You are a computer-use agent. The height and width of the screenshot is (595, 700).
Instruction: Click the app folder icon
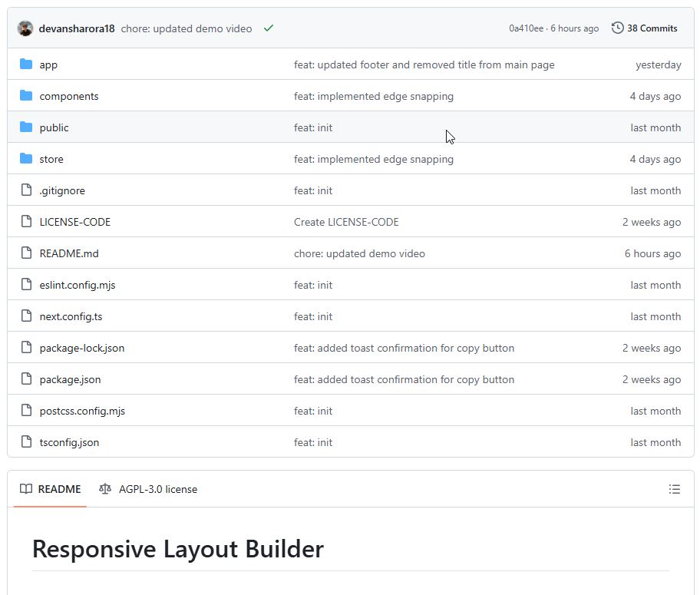[x=26, y=64]
